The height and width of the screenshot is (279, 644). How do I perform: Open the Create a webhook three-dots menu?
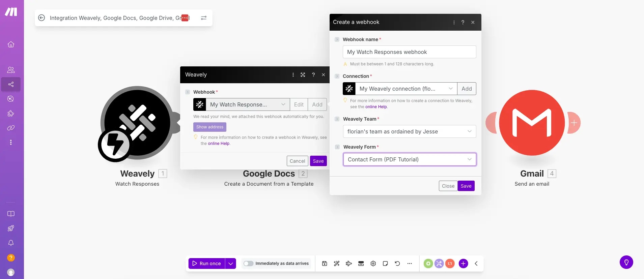454,22
